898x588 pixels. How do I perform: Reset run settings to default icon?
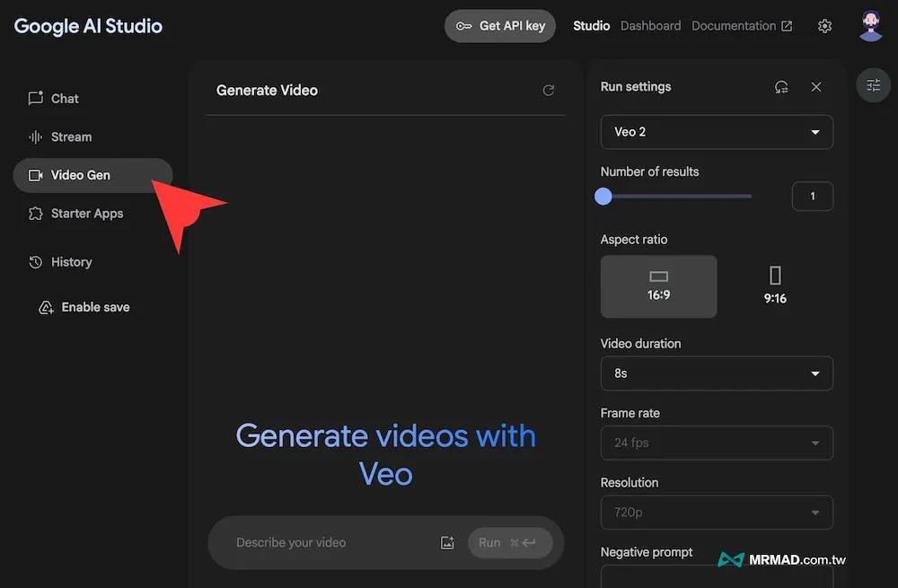click(x=781, y=87)
